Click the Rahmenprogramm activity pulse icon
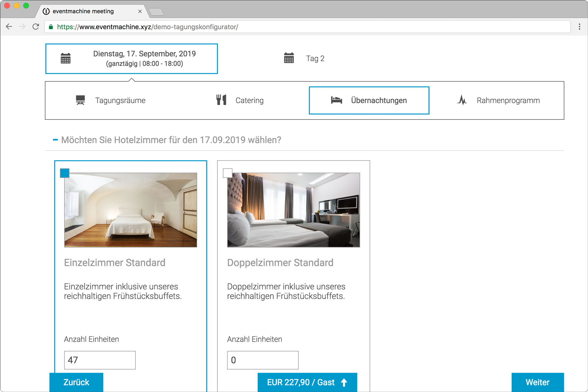 coord(462,100)
